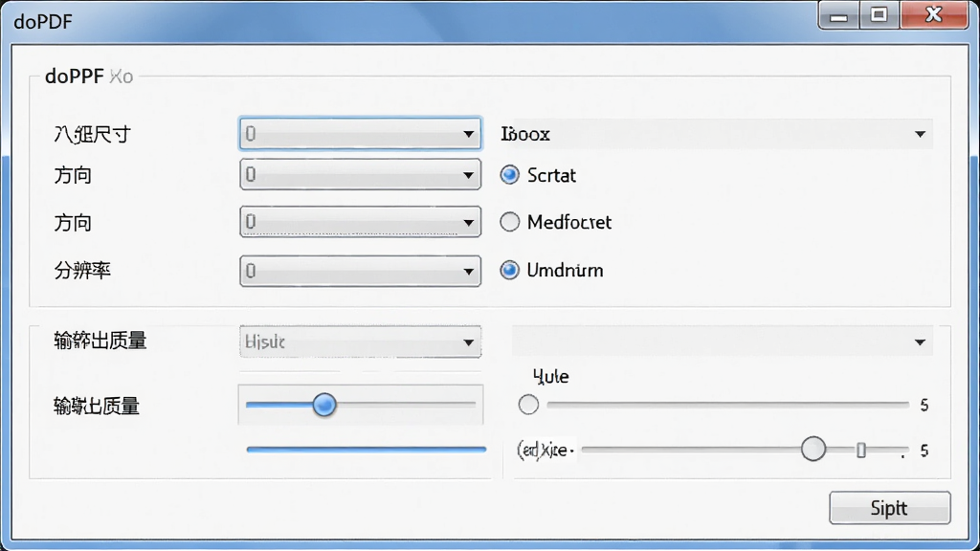Viewport: 980px width, 551px height.
Task: Click the value 5 beside the (ed)xire slider
Action: (924, 451)
